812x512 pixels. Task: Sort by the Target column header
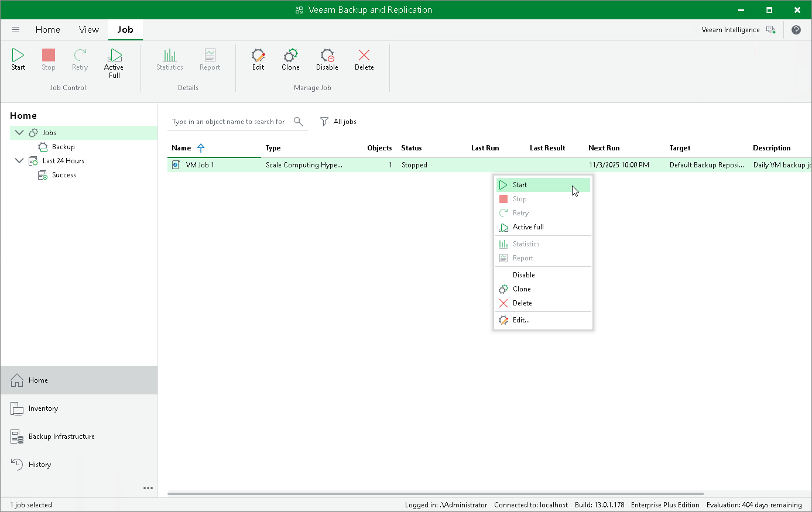(680, 148)
